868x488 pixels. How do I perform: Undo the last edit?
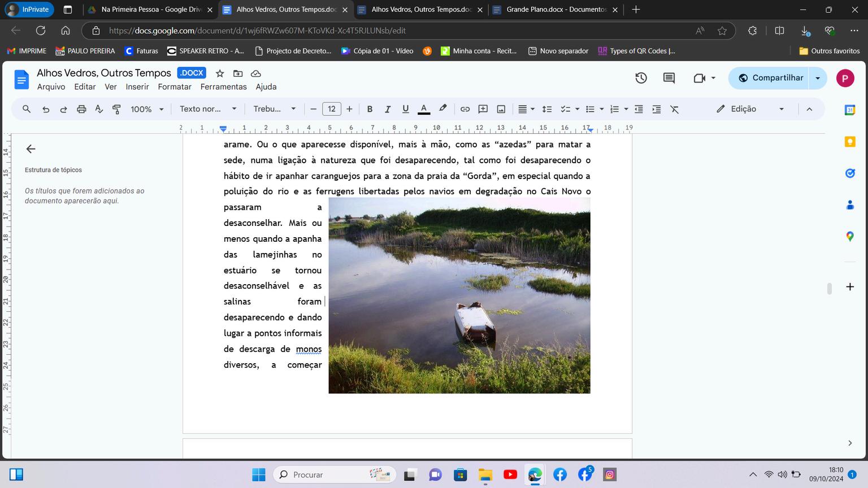[46, 109]
